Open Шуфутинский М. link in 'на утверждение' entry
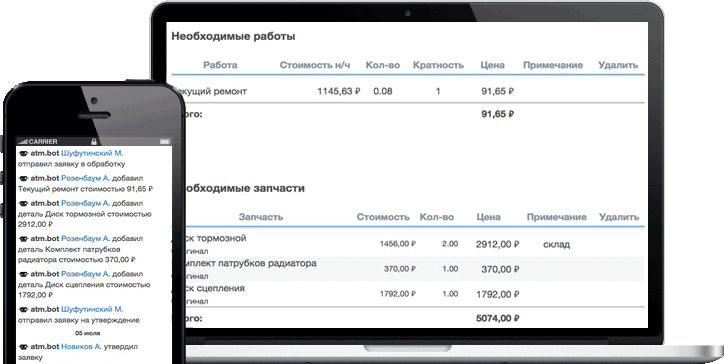The height and width of the screenshot is (364, 724). pos(92,309)
